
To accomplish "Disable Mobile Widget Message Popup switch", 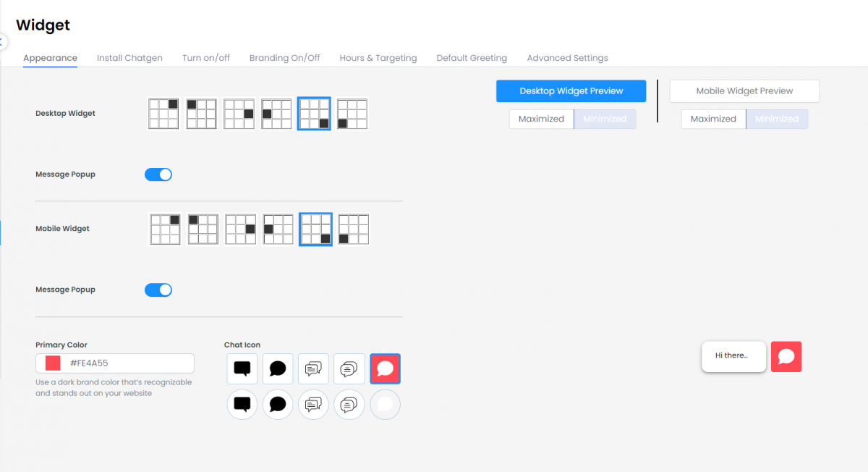I will click(158, 290).
